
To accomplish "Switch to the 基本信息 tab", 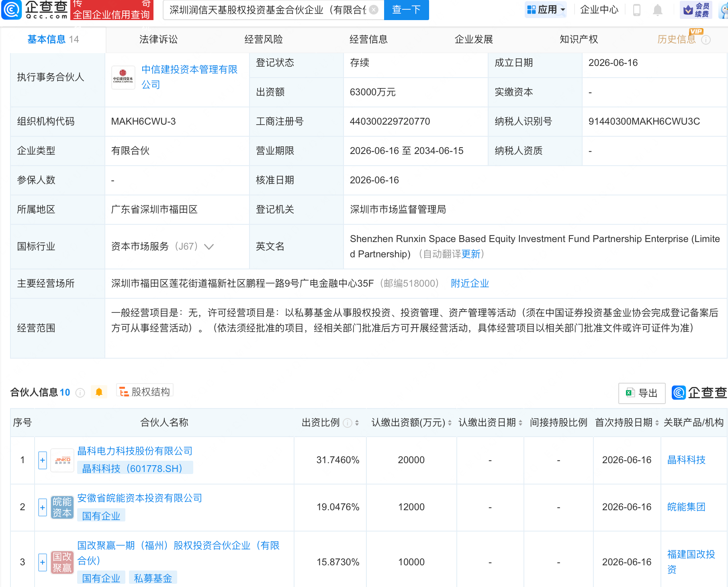I will pyautogui.click(x=53, y=39).
